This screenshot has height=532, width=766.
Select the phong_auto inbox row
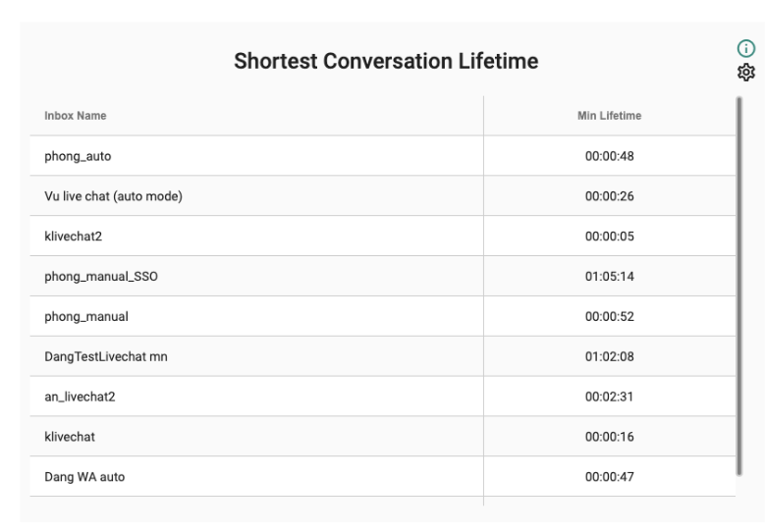point(383,156)
